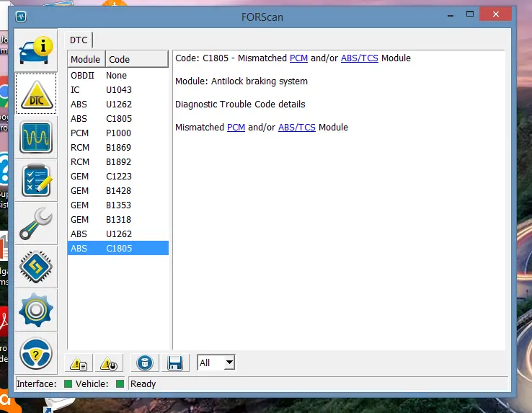
Task: Select the GEM B1428 row
Action: pos(118,191)
